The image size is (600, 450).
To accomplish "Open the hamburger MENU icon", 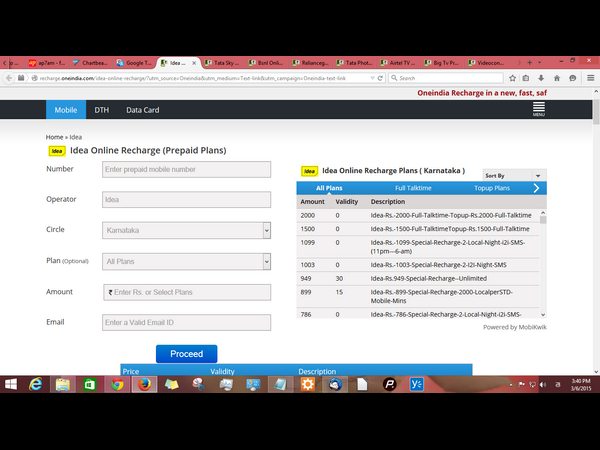I will tap(538, 110).
